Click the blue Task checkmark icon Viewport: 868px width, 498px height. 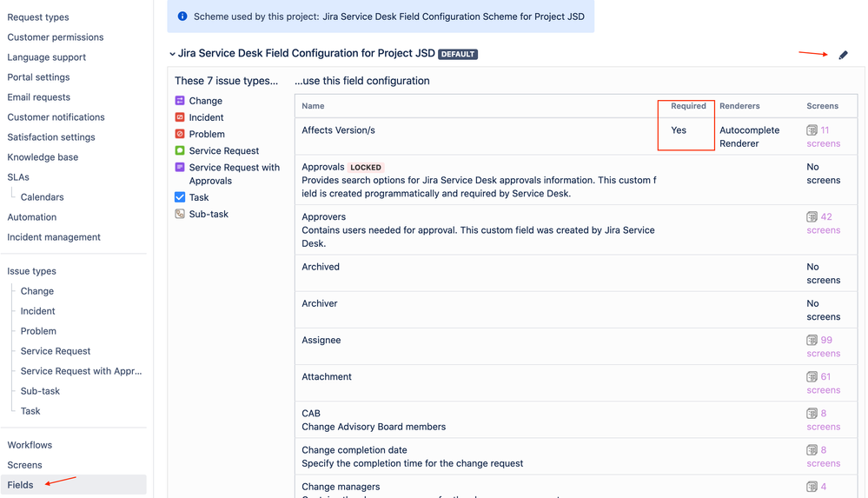click(180, 196)
